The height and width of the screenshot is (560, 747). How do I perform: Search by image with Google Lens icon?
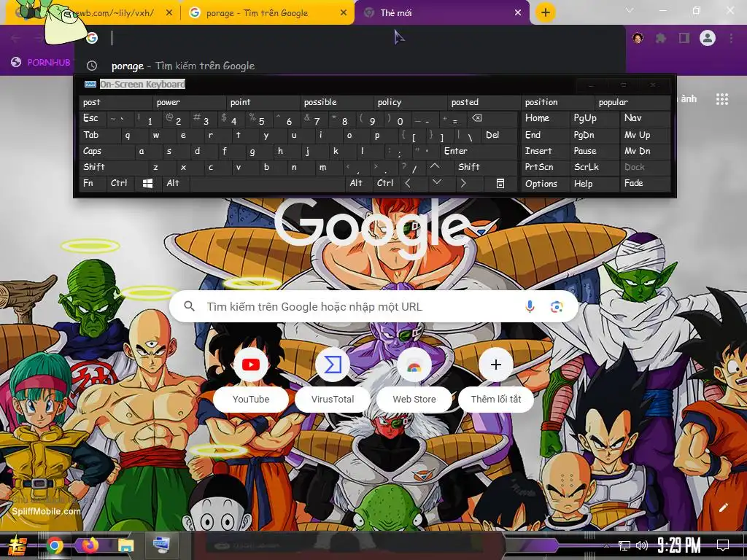[x=557, y=307]
